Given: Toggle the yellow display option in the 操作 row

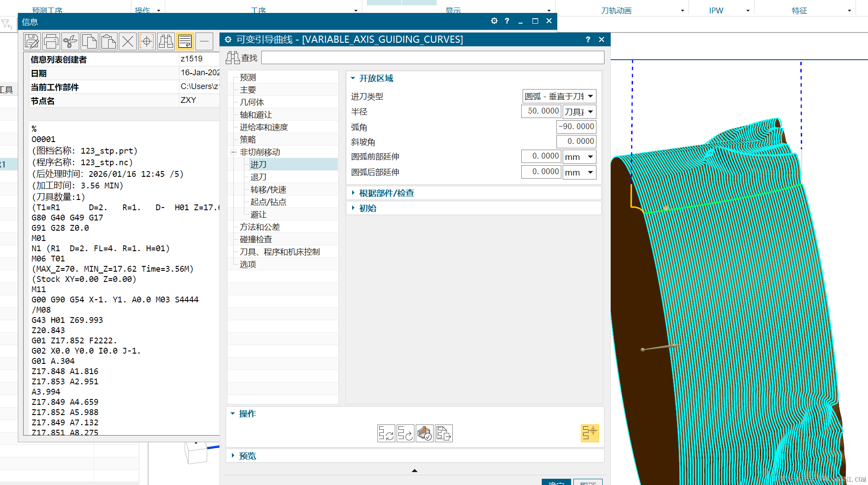Looking at the screenshot, I should 590,433.
